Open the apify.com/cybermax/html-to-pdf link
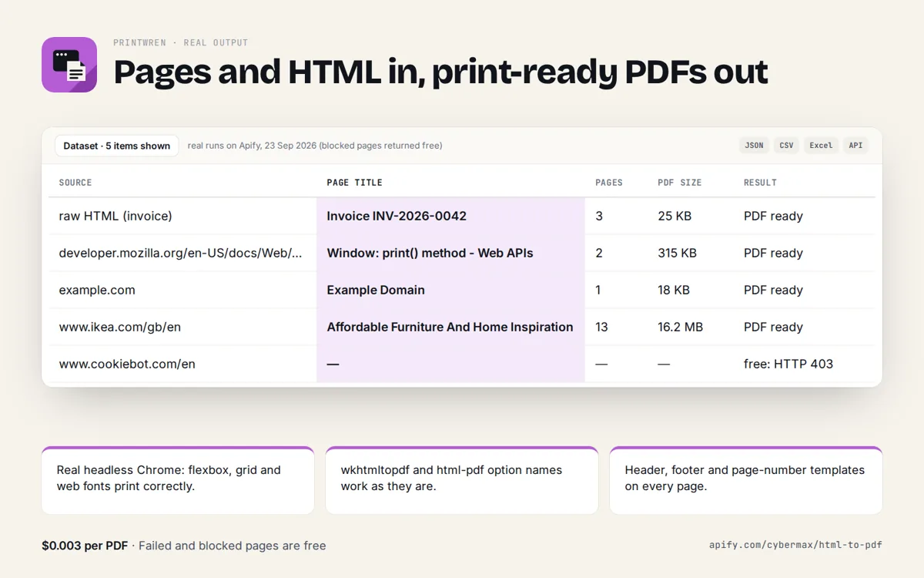The image size is (924, 578). click(x=795, y=545)
